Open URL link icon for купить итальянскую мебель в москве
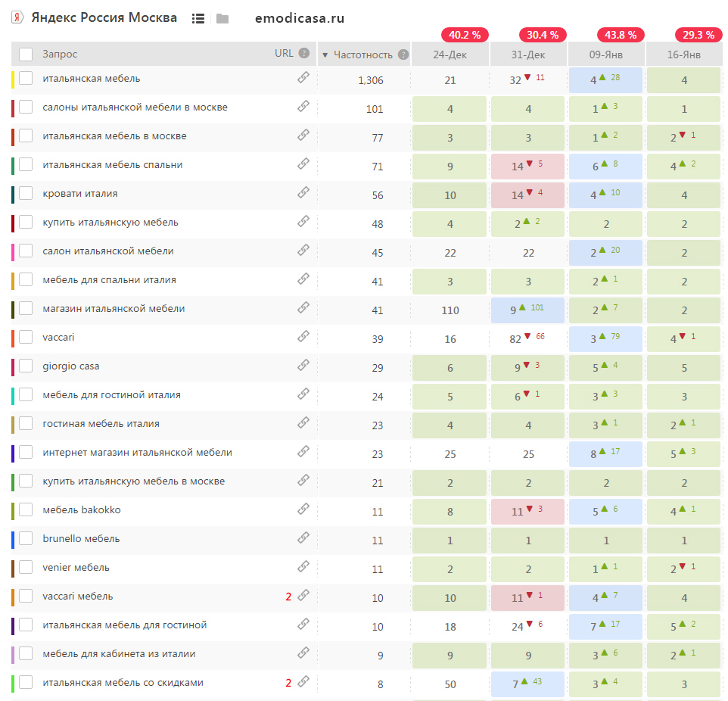The width and height of the screenshot is (728, 701). [303, 481]
